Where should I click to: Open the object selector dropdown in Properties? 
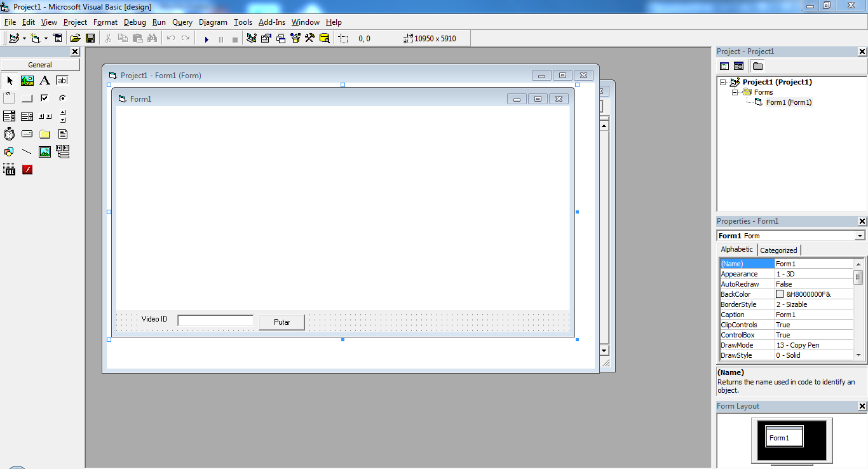[859, 235]
